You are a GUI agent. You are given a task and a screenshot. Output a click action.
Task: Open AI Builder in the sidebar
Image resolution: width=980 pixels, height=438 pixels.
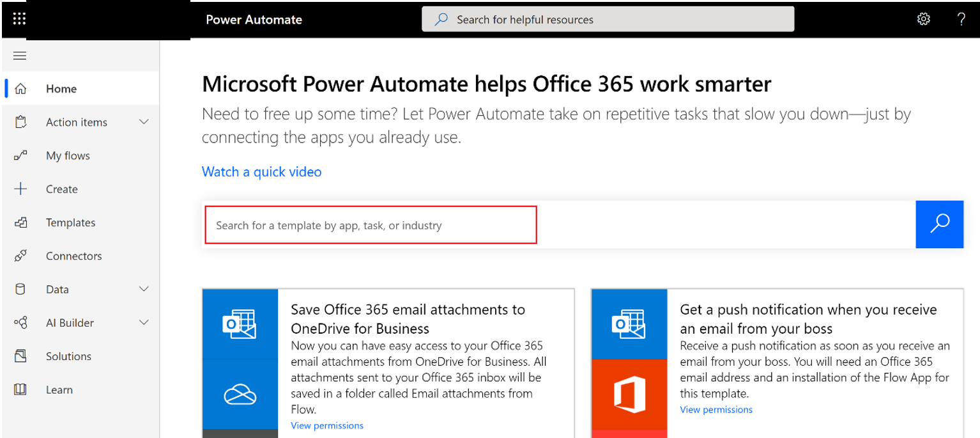(80, 323)
